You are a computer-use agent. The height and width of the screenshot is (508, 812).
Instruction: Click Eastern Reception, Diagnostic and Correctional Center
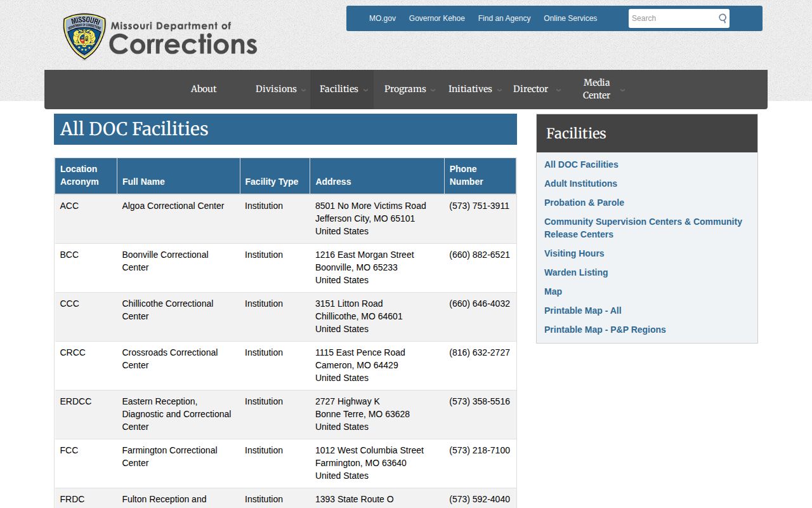176,414
